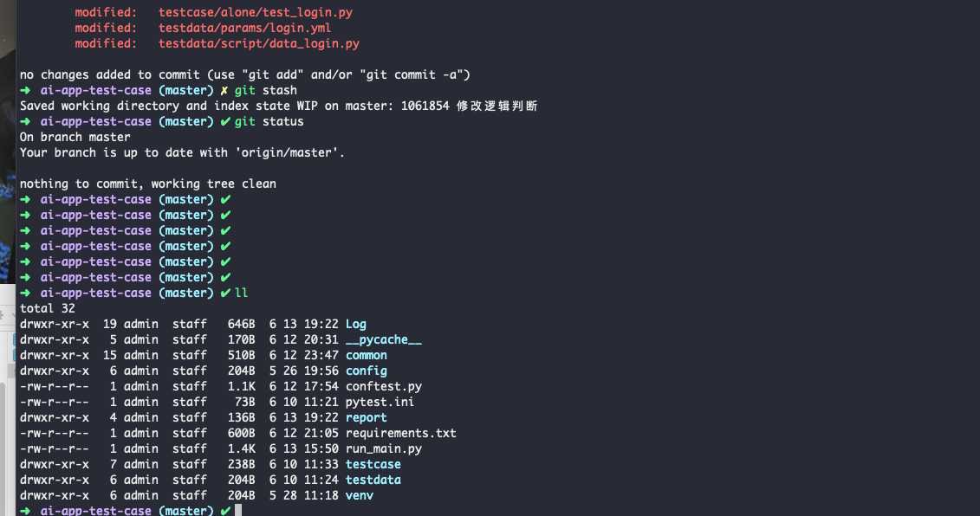The image size is (980, 516).
Task: Click the terminal cursor block at last prompt
Action: (238, 511)
